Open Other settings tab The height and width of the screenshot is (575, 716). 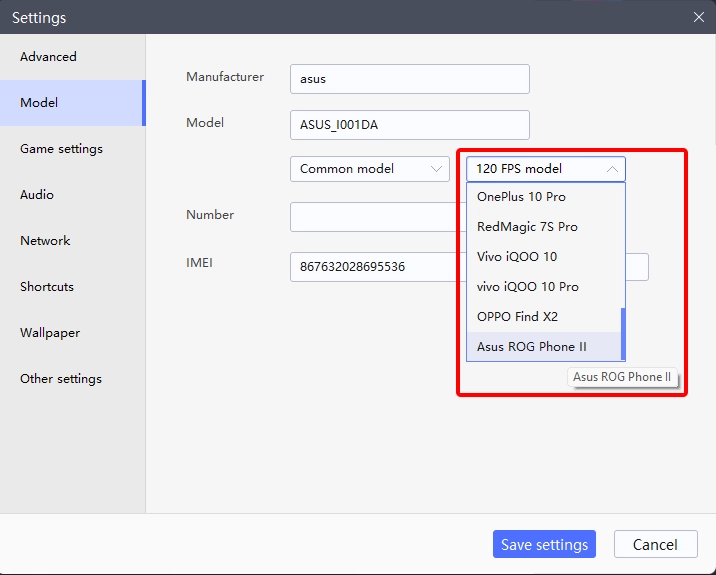pos(73,379)
